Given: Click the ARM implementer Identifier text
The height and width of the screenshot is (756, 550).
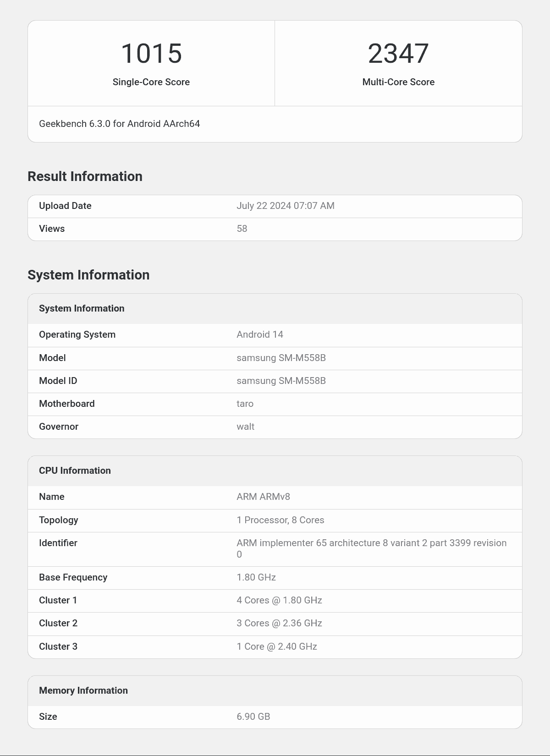Looking at the screenshot, I should click(x=371, y=543).
